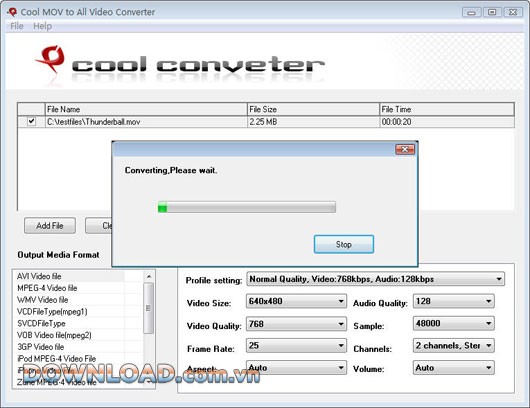The height and width of the screenshot is (408, 530).
Task: Select the C:\testfiles\Thunderball.mov file row
Action: (x=266, y=122)
